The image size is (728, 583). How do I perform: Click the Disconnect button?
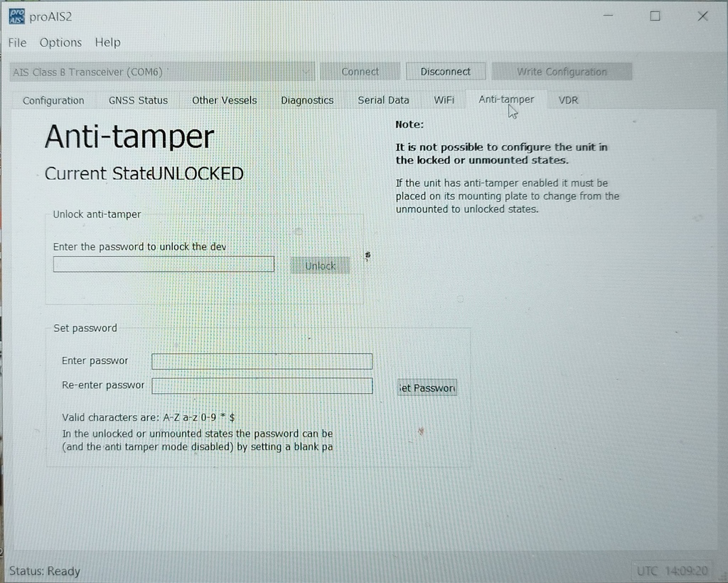point(446,72)
